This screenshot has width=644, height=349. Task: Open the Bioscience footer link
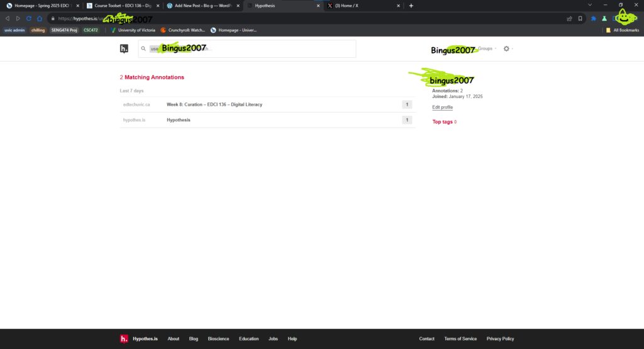point(218,339)
